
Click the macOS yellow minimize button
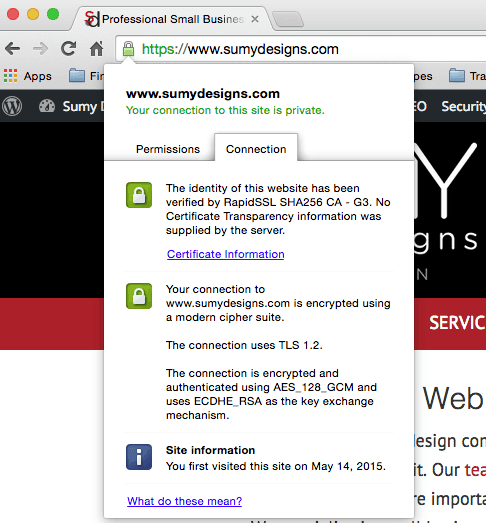pyautogui.click(x=33, y=14)
